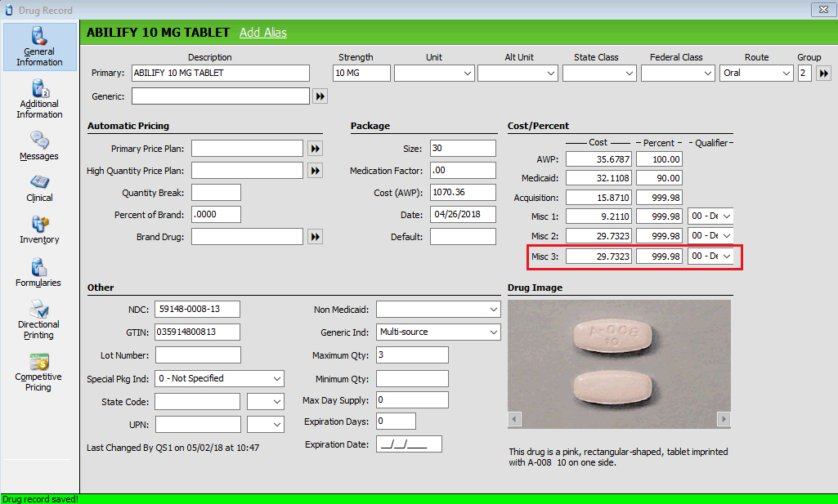
Task: Show next drug image with right arrow
Action: 724,418
